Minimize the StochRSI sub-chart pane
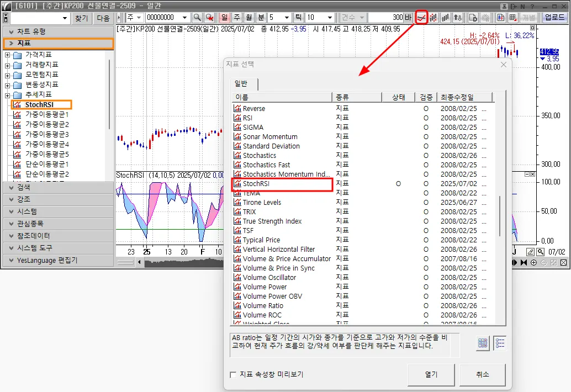The image size is (571, 392). point(527,174)
